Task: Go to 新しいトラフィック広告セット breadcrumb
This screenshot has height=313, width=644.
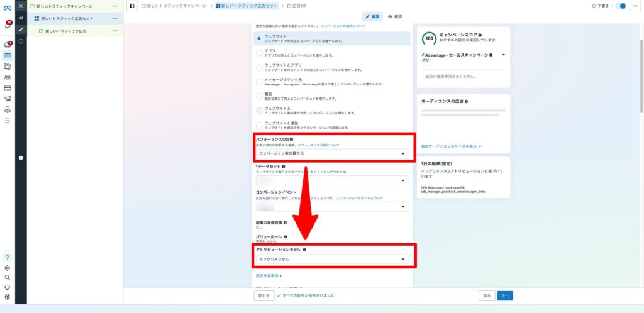Action: pyautogui.click(x=247, y=6)
